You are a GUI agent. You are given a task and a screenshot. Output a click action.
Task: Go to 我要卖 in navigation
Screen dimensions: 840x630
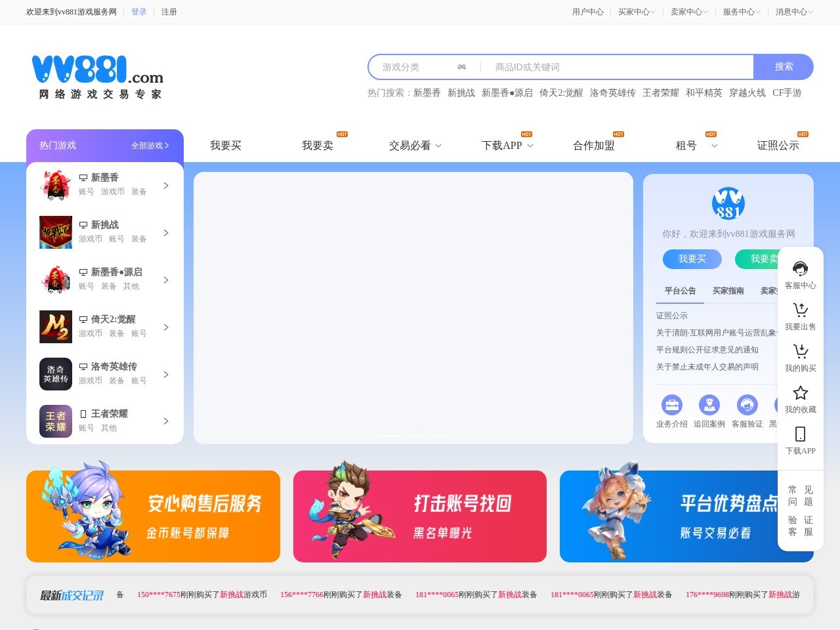318,146
